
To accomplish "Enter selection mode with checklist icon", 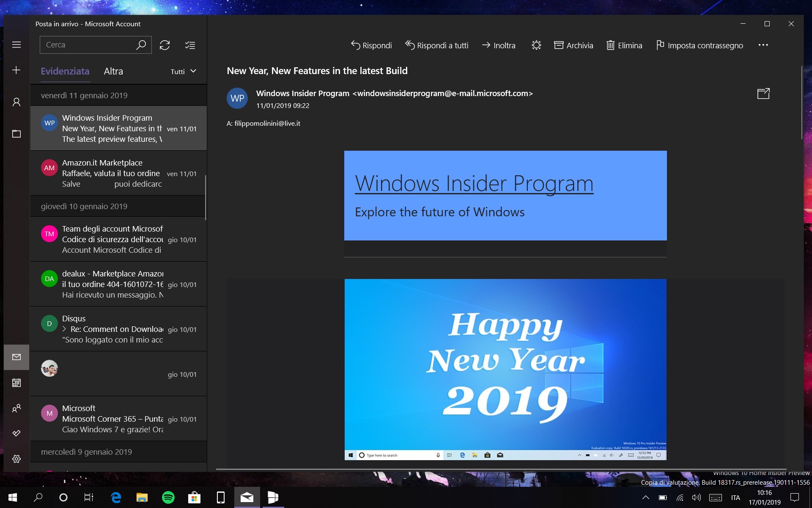I will 190,45.
